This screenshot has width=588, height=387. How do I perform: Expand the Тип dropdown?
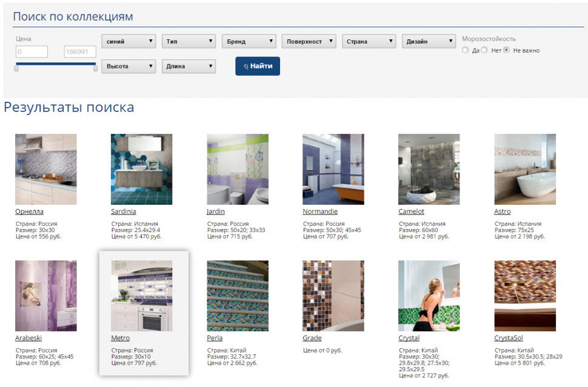[x=189, y=41]
